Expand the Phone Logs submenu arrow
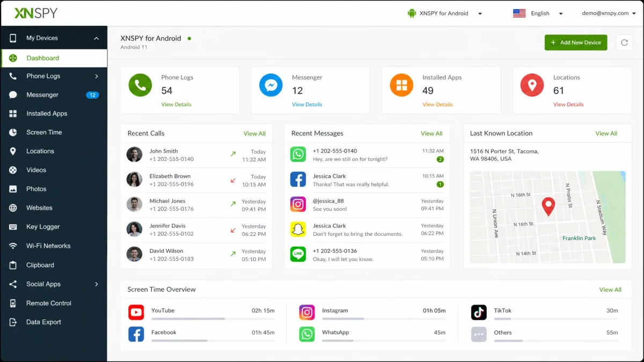The height and width of the screenshot is (362, 644). coord(97,76)
